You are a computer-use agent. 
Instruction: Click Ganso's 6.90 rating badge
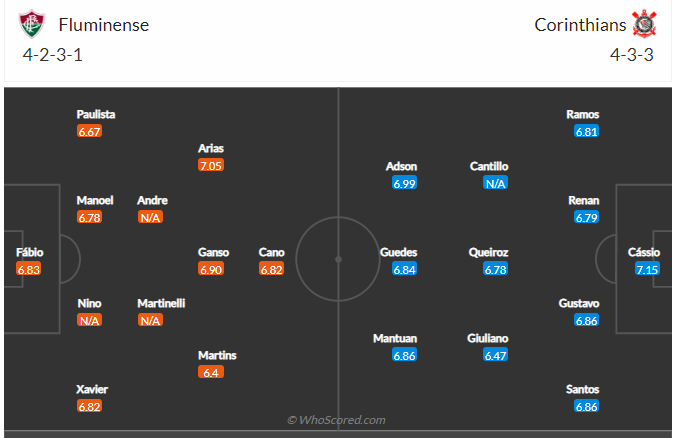(211, 270)
